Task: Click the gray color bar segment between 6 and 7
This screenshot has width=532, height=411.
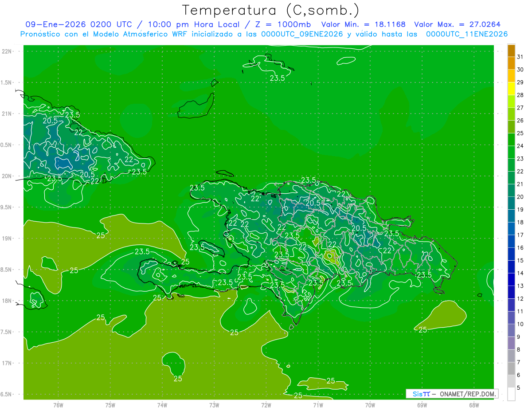Action: [x=511, y=368]
